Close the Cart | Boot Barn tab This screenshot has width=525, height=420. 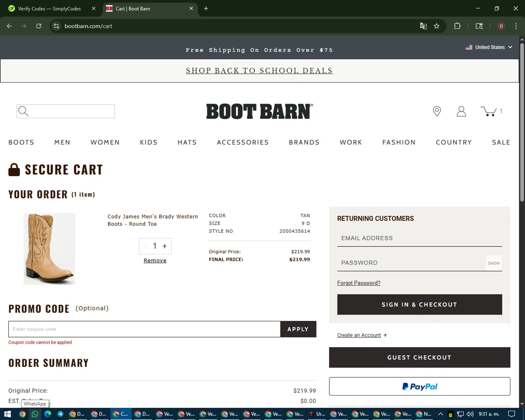coord(191,8)
